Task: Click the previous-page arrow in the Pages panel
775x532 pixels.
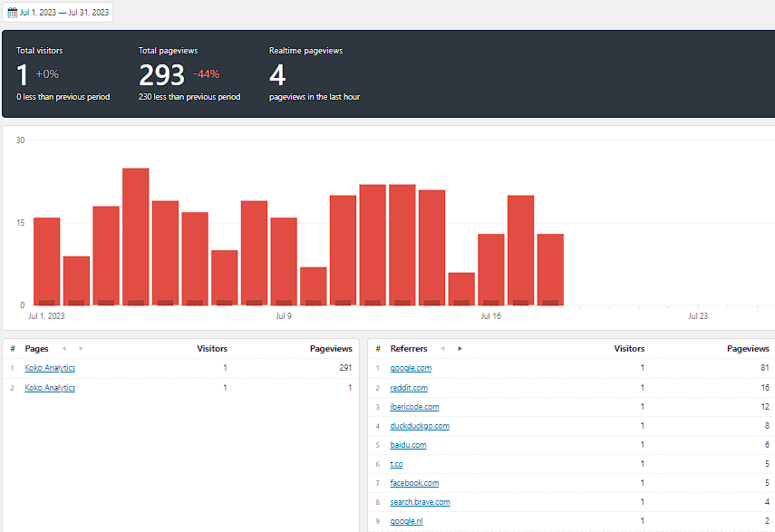Action: pos(63,348)
